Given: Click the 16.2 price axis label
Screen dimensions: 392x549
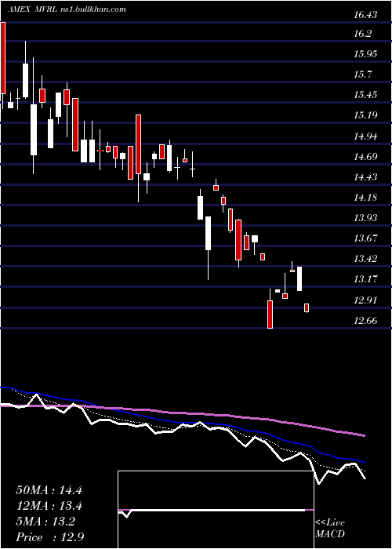Looking at the screenshot, I should 363,34.
